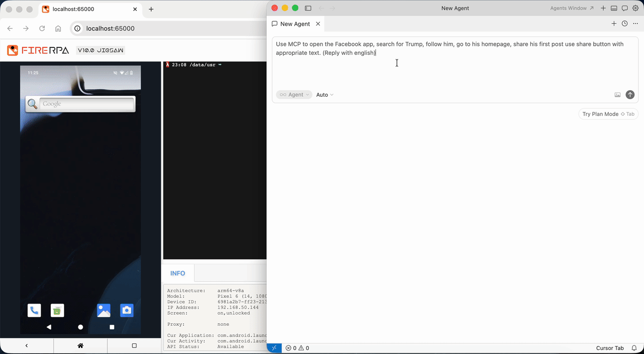Click the FireRPA recents square control button
This screenshot has width=644, height=354.
coord(134,346)
